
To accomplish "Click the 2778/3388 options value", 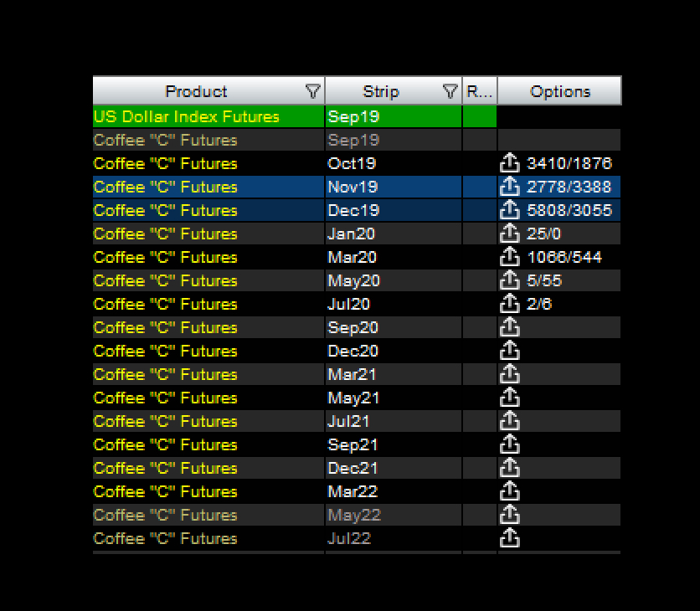I will point(569,187).
